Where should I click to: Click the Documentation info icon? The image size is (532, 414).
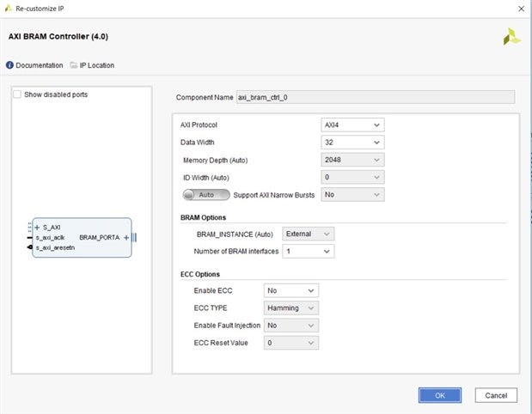coord(10,65)
